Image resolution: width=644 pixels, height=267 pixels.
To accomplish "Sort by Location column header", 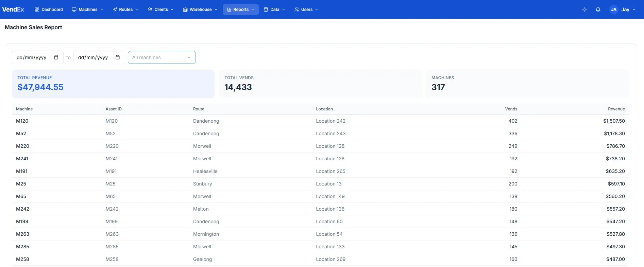I will [324, 109].
